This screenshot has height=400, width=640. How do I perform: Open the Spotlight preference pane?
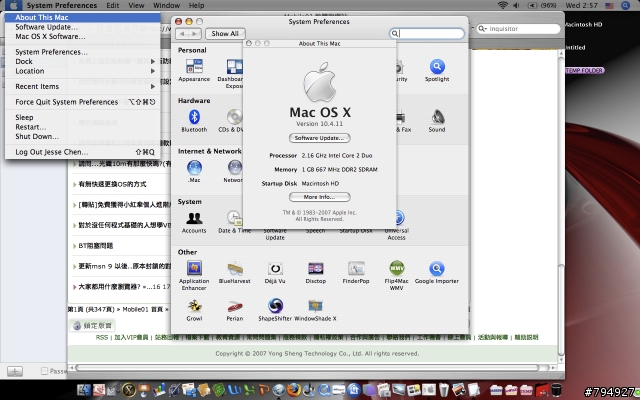(437, 70)
